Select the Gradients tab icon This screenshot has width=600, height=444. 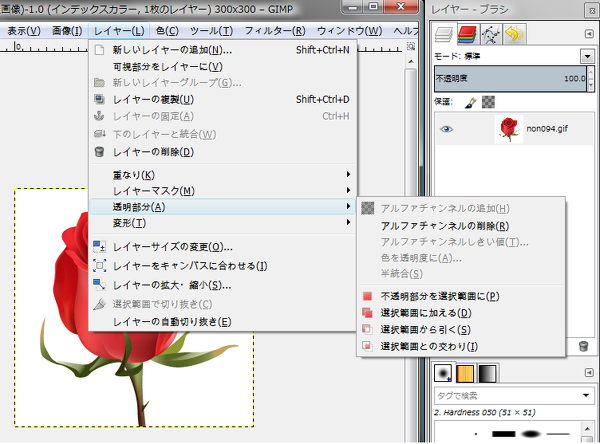(486, 373)
